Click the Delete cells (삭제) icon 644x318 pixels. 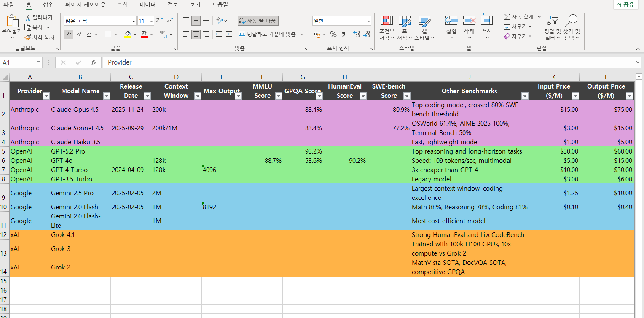point(469,20)
